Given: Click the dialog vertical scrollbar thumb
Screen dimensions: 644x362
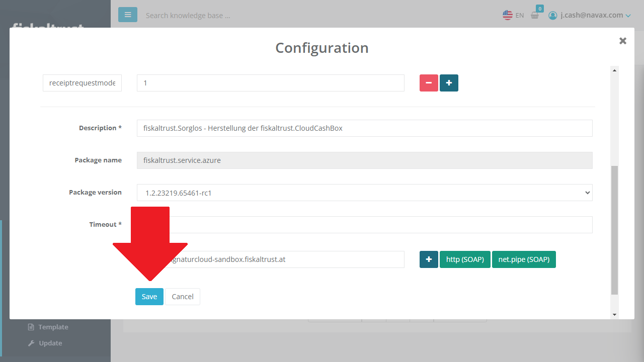Looking at the screenshot, I should pyautogui.click(x=614, y=230).
